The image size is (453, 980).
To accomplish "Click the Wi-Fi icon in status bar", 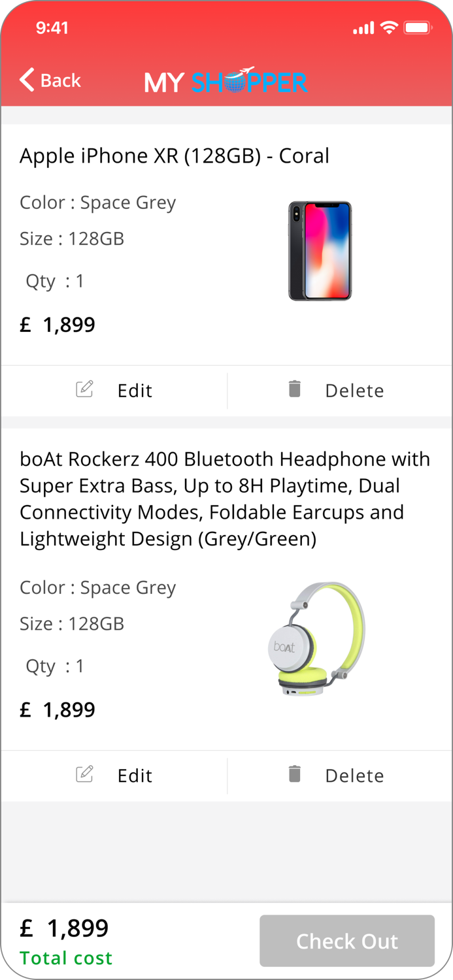I will tap(390, 27).
